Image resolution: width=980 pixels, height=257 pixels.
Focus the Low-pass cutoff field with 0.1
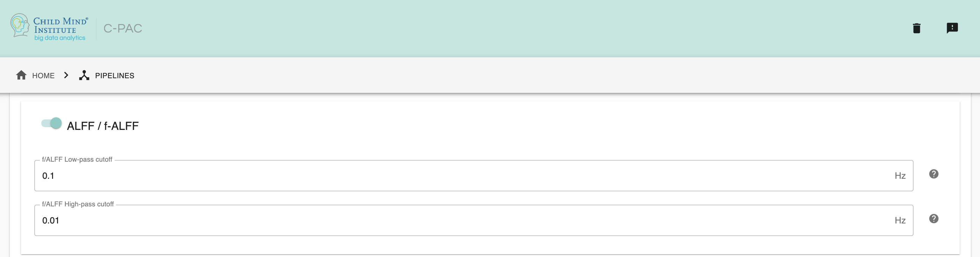pyautogui.click(x=456, y=176)
